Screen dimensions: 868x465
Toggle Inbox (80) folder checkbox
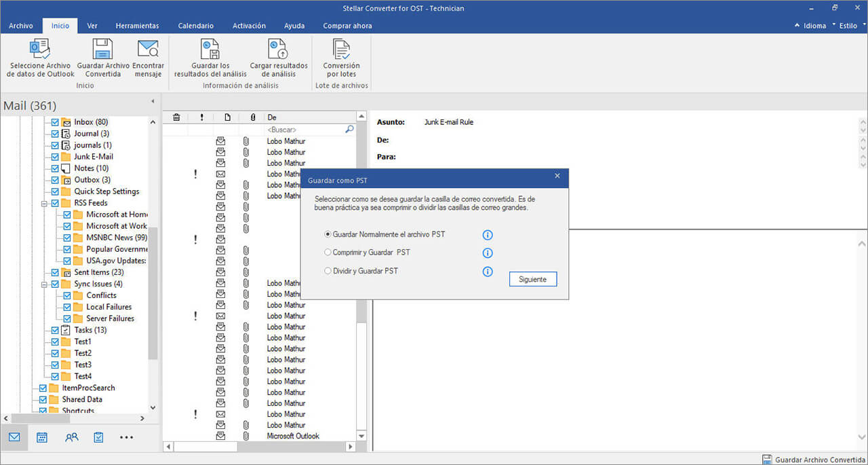click(56, 122)
